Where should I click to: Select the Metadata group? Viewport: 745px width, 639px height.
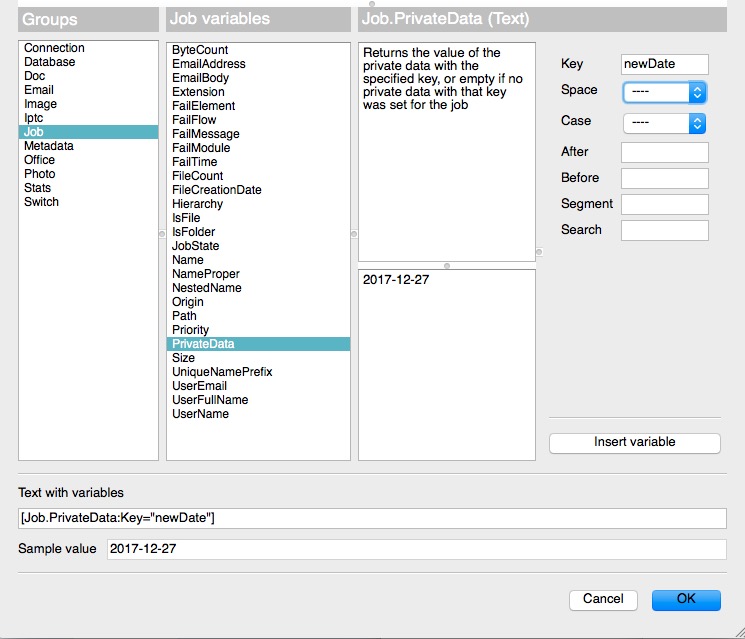point(88,146)
